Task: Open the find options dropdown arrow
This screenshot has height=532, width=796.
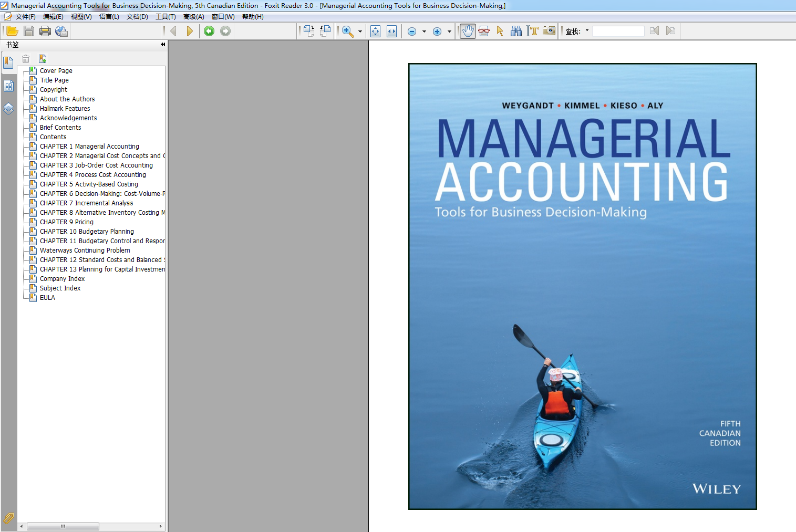Action: (x=587, y=30)
